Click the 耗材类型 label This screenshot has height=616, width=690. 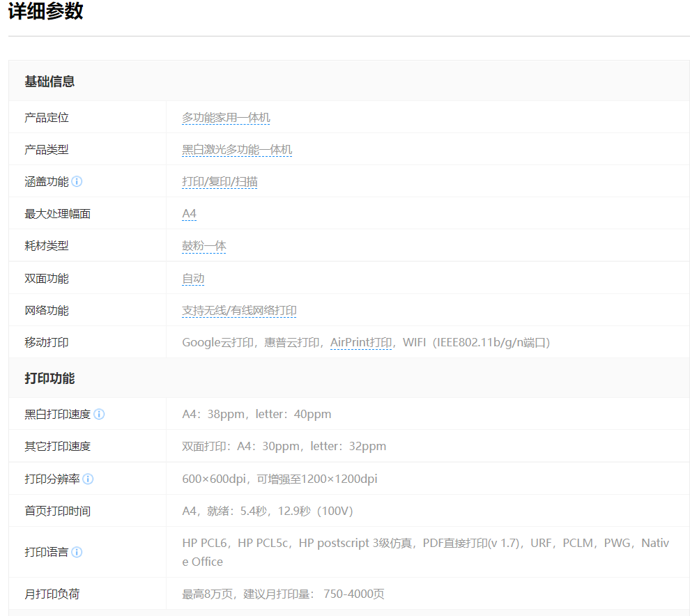click(47, 246)
